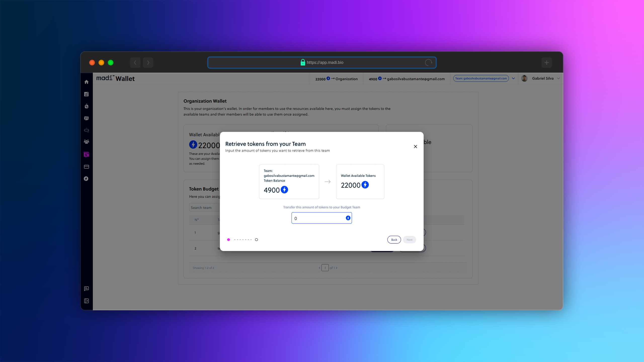Click the second step hollow circle indicator

(256, 240)
